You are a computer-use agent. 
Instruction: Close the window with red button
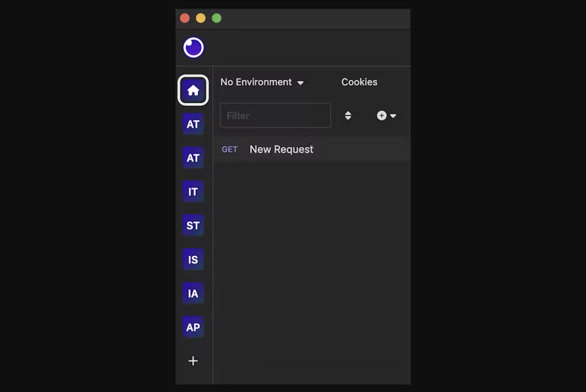(x=185, y=18)
